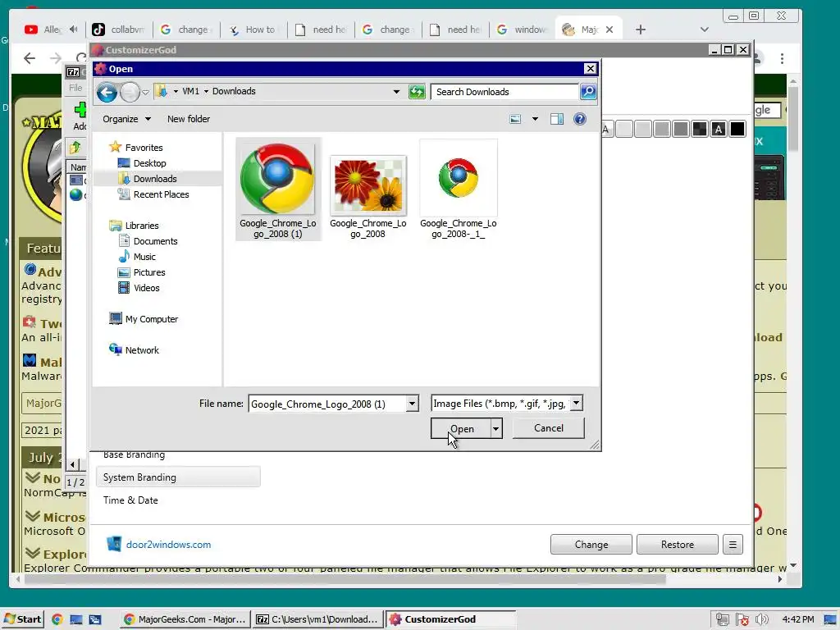Click the File name text field
This screenshot has width=840, height=630.
(327, 404)
